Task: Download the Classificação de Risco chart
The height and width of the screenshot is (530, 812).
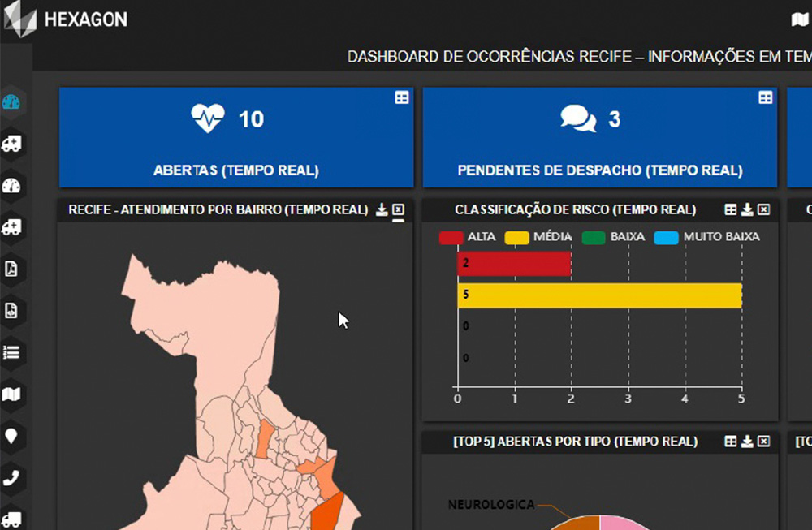Action: [x=747, y=210]
